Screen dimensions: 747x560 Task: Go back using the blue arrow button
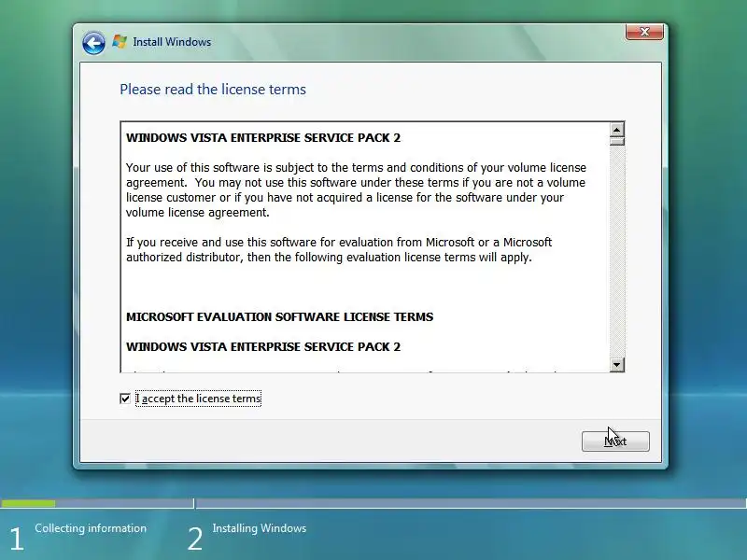(93, 43)
